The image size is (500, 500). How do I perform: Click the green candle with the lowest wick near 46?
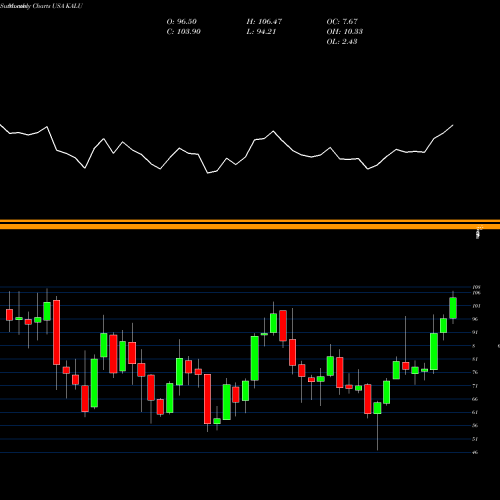377,408
